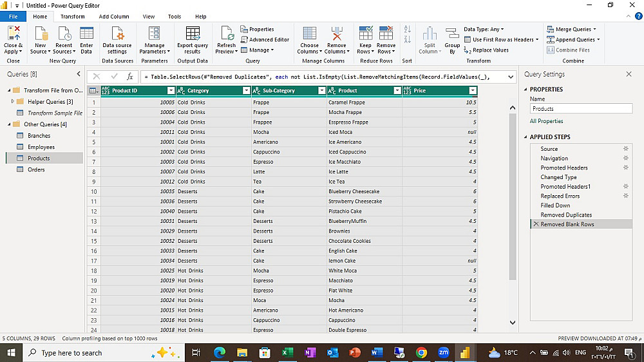The width and height of the screenshot is (644, 362).
Task: Open Help question mark icon
Action: point(638,17)
